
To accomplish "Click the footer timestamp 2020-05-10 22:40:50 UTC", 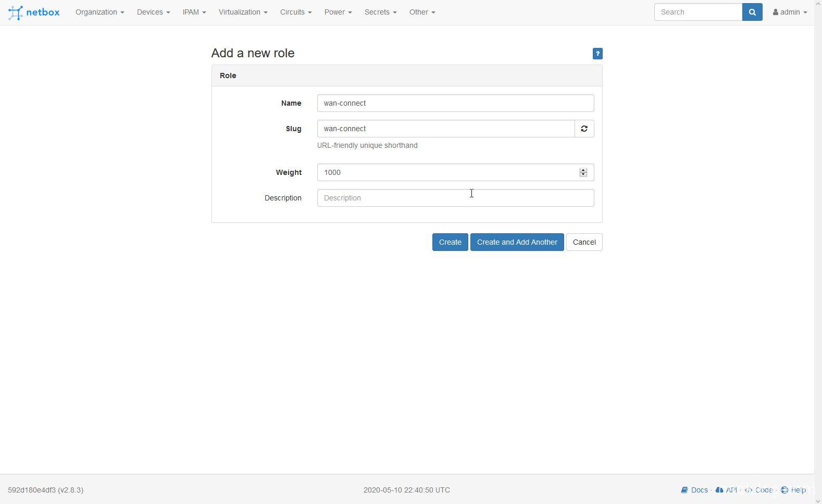I will click(407, 490).
